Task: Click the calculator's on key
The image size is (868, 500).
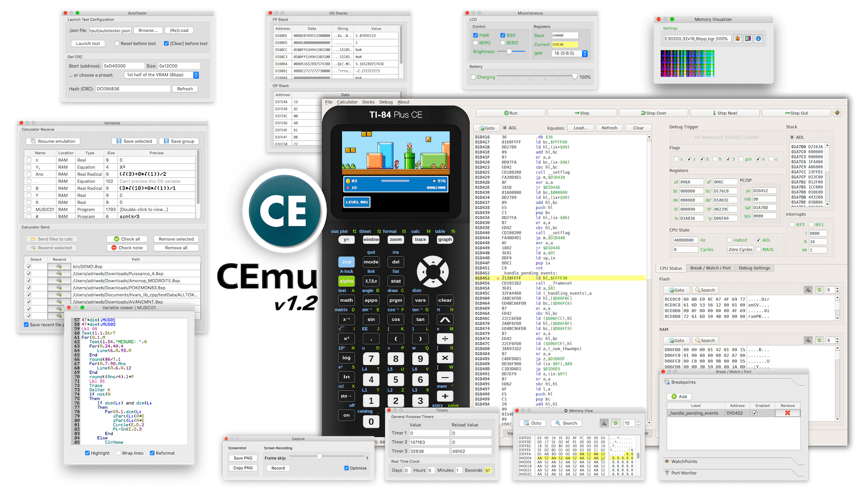Action: [346, 415]
